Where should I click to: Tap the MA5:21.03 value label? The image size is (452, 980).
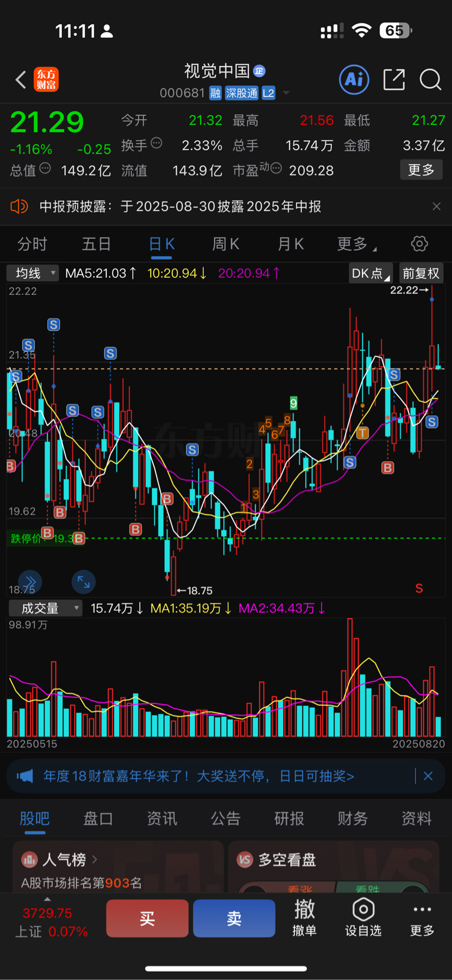point(101,273)
